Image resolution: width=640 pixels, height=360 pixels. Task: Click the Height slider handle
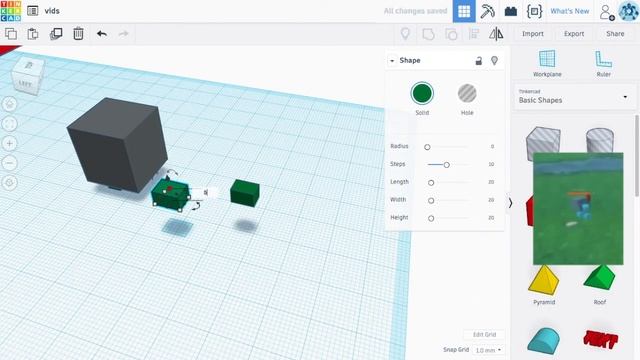431,219
